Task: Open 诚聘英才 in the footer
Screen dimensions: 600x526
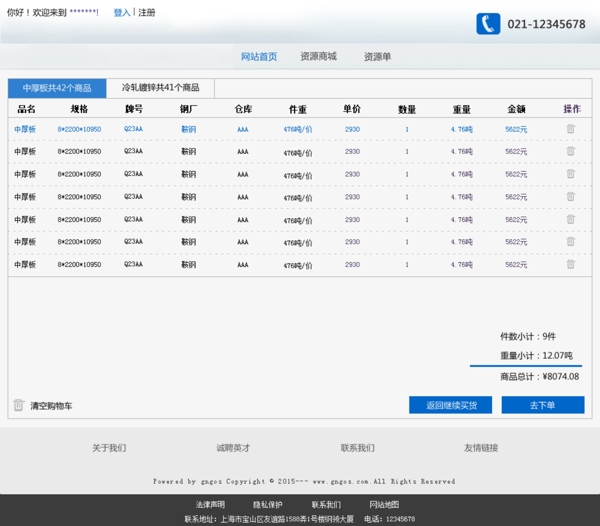Action: [x=233, y=448]
